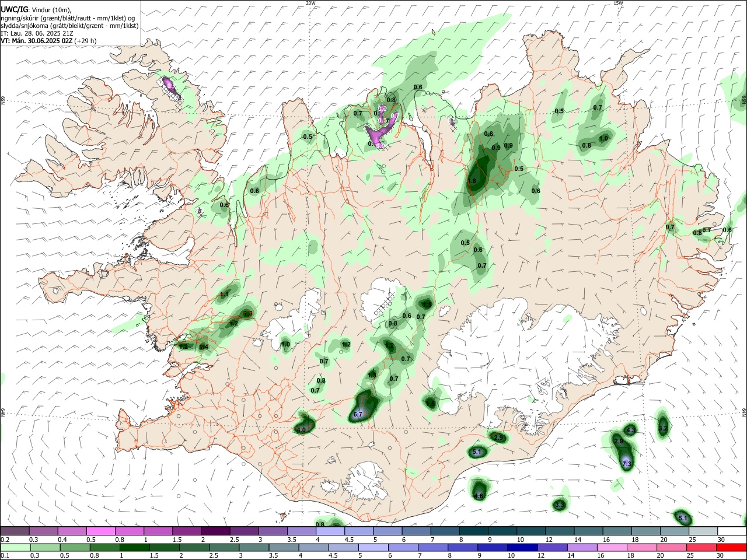Select the 1.4 rainfall value
This screenshot has height=560, width=747.
[x=204, y=347]
